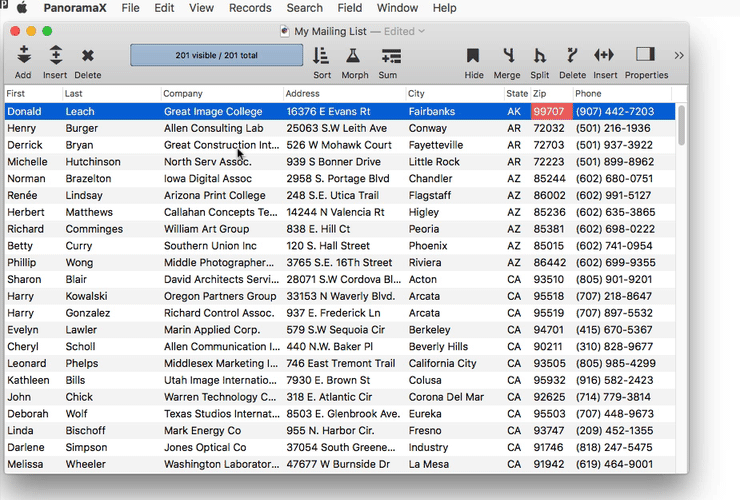Click address 8503 E. Glenbrook Ave.

[343, 414]
